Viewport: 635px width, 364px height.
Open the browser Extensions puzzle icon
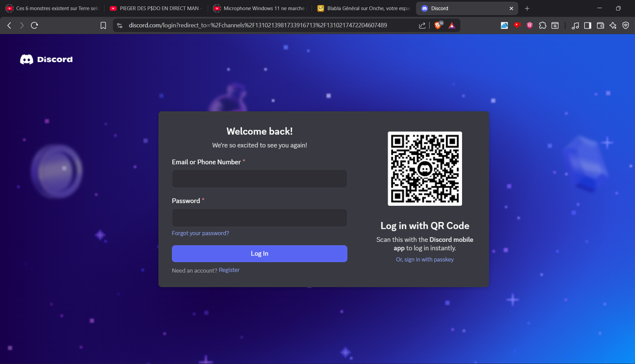click(543, 25)
